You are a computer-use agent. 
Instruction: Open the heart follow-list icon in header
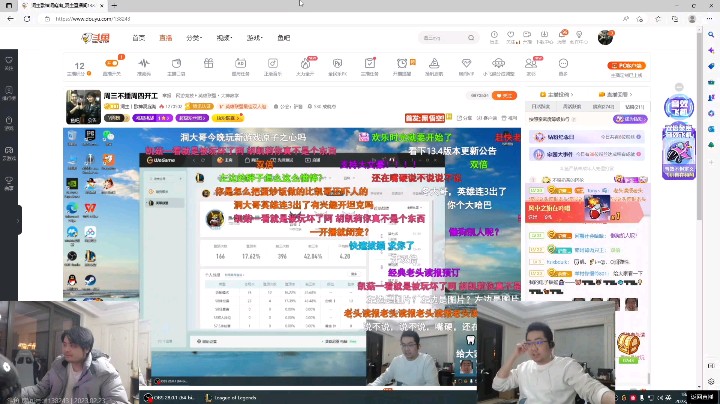pyautogui.click(x=511, y=35)
